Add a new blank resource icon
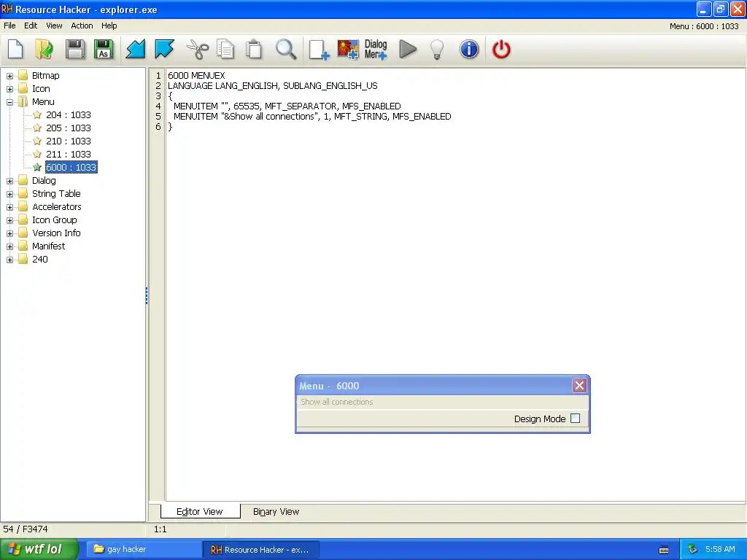Viewport: 747px width, 560px height. pos(319,50)
